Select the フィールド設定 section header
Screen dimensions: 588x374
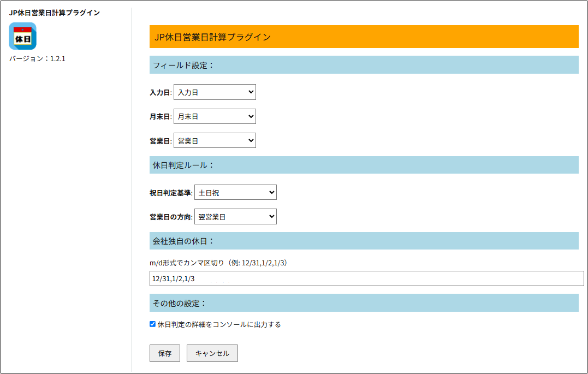tap(364, 65)
